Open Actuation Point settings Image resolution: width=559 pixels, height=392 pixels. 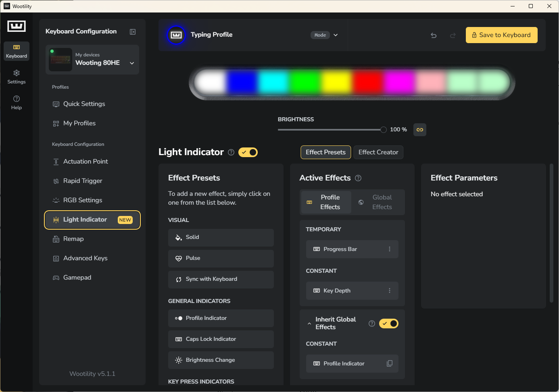click(92, 162)
